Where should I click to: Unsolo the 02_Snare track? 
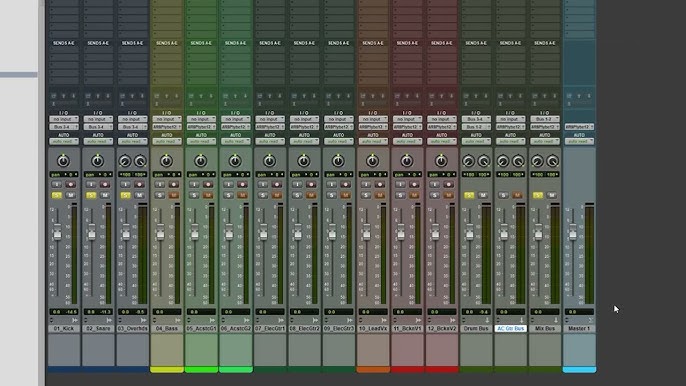point(91,195)
